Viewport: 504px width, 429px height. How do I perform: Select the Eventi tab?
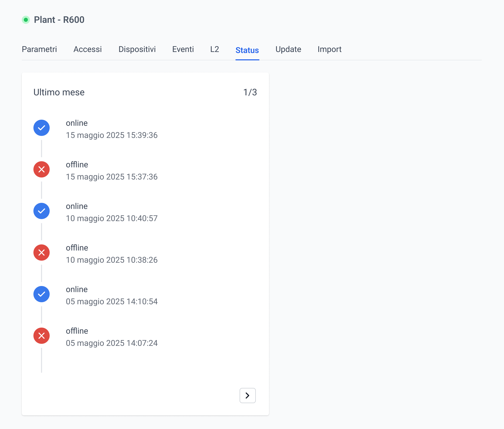[x=183, y=49]
